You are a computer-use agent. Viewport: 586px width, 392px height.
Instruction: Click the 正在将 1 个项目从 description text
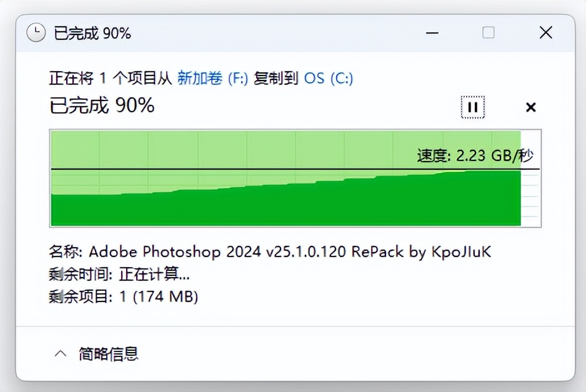coord(110,78)
